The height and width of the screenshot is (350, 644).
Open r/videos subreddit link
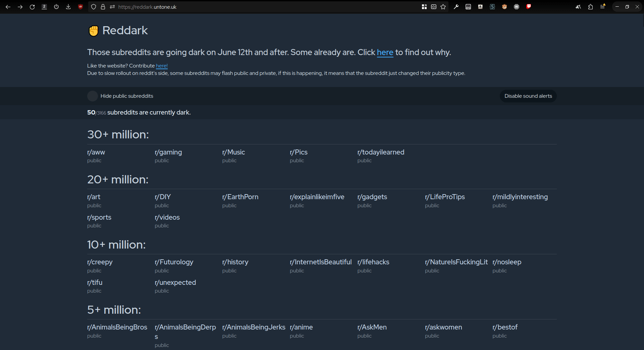[167, 217]
